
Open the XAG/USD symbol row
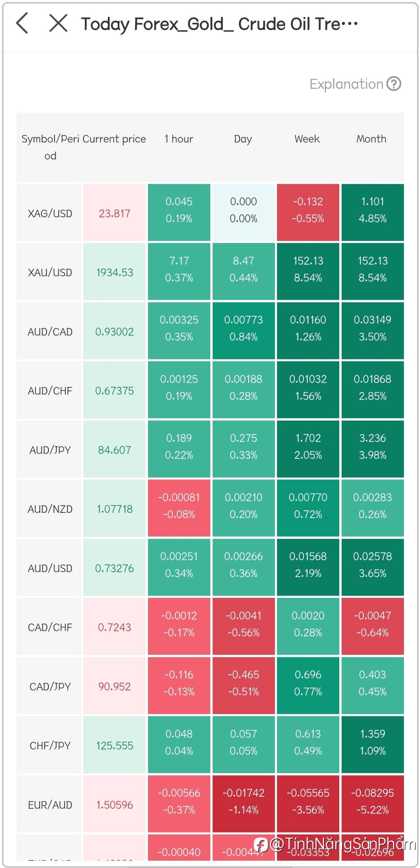point(50,213)
